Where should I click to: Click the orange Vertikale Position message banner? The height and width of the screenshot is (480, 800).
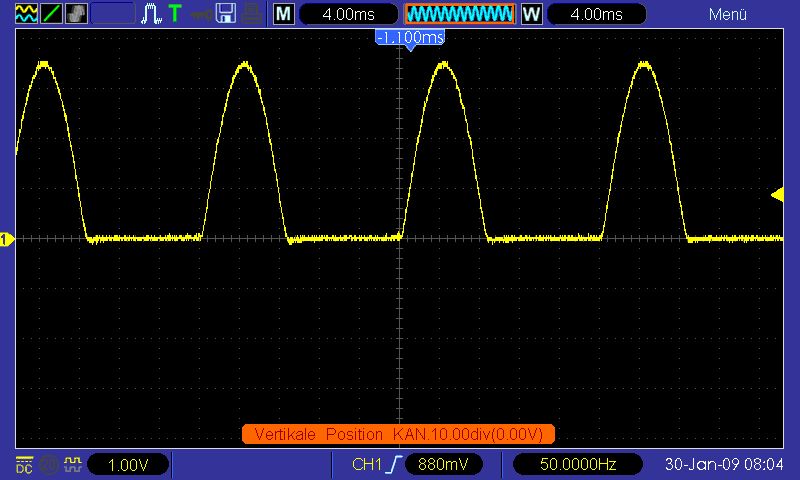pyautogui.click(x=398, y=434)
